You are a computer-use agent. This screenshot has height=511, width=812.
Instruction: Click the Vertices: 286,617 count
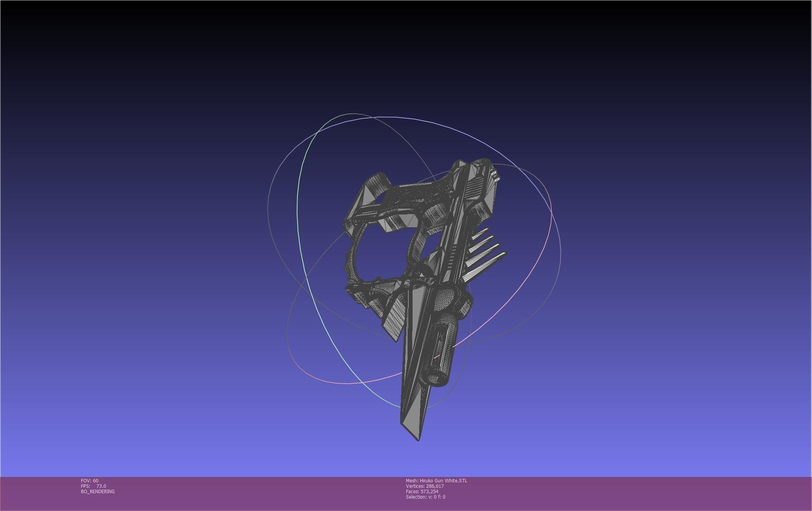point(425,486)
